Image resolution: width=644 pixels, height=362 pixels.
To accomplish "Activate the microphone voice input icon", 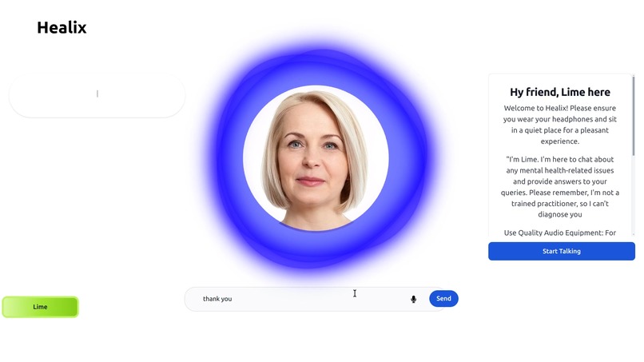I will point(413,299).
